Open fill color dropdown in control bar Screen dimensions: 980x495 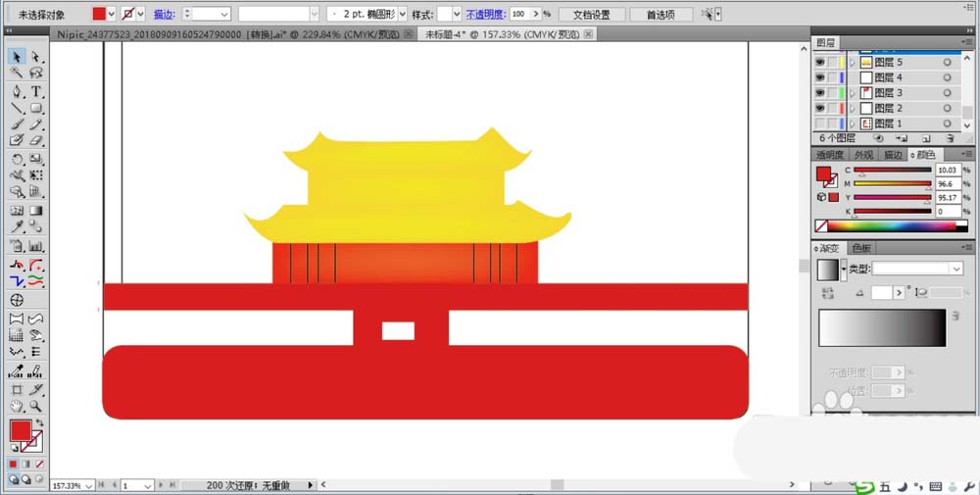(x=112, y=14)
